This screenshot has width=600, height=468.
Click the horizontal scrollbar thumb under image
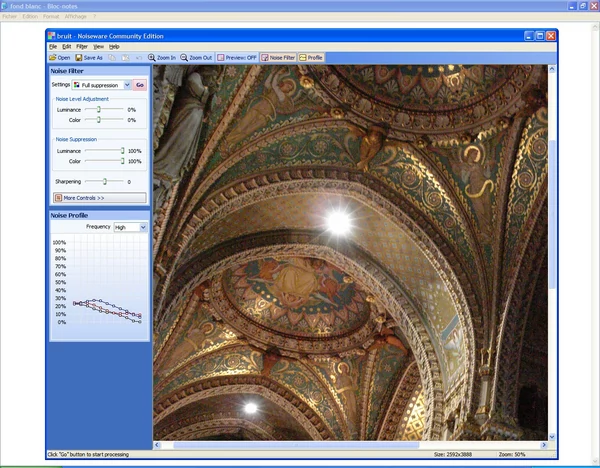[296, 445]
